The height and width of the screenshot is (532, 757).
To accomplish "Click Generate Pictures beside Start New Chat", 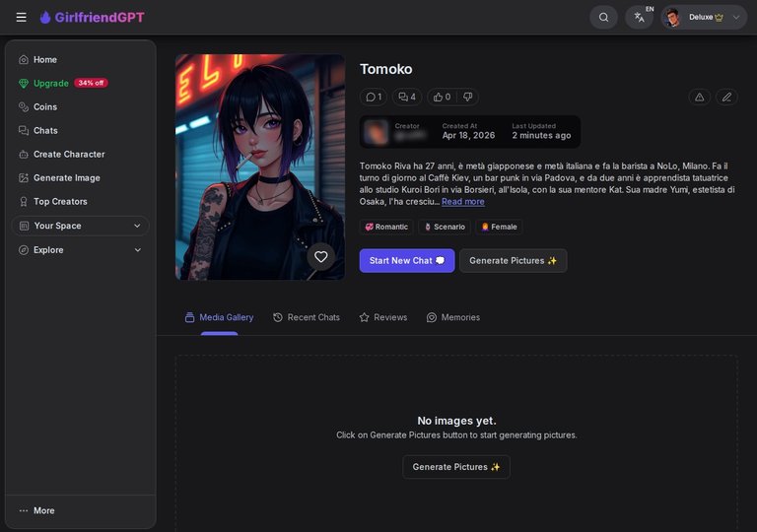I will [513, 261].
